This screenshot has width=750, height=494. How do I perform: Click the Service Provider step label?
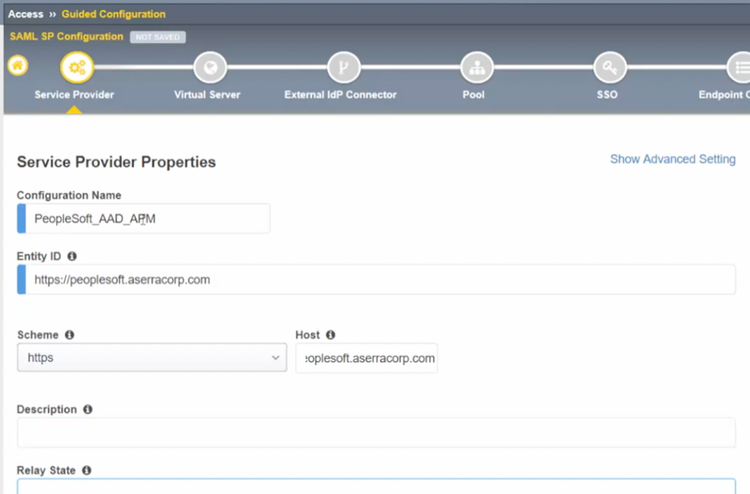click(74, 95)
